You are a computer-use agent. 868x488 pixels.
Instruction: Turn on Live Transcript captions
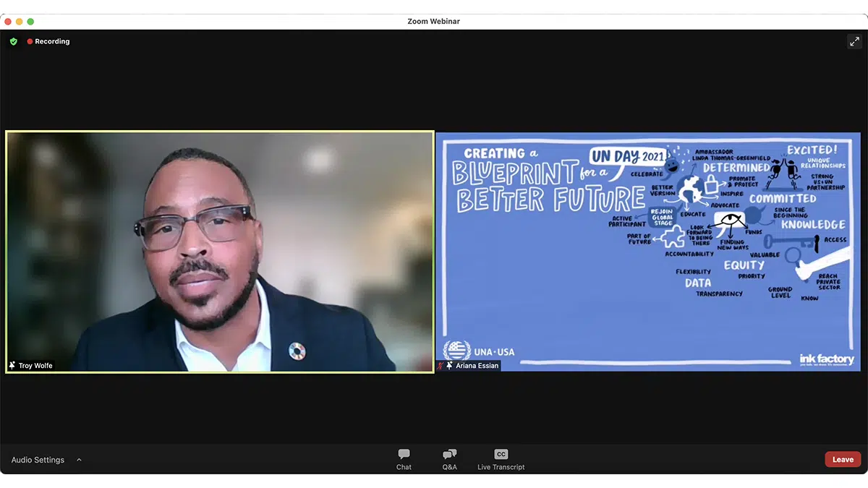pyautogui.click(x=501, y=459)
